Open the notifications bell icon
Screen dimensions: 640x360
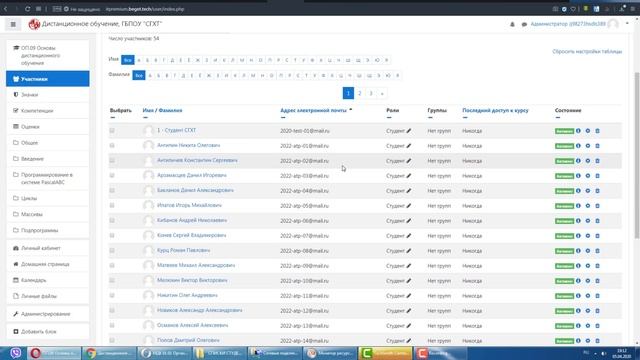coord(512,24)
